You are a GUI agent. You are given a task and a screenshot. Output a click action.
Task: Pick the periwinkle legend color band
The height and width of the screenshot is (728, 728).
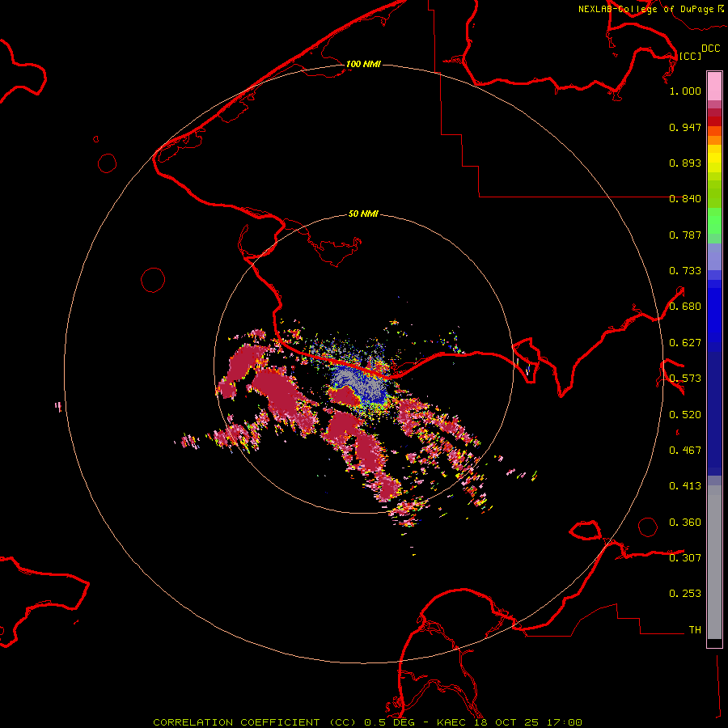(714, 256)
